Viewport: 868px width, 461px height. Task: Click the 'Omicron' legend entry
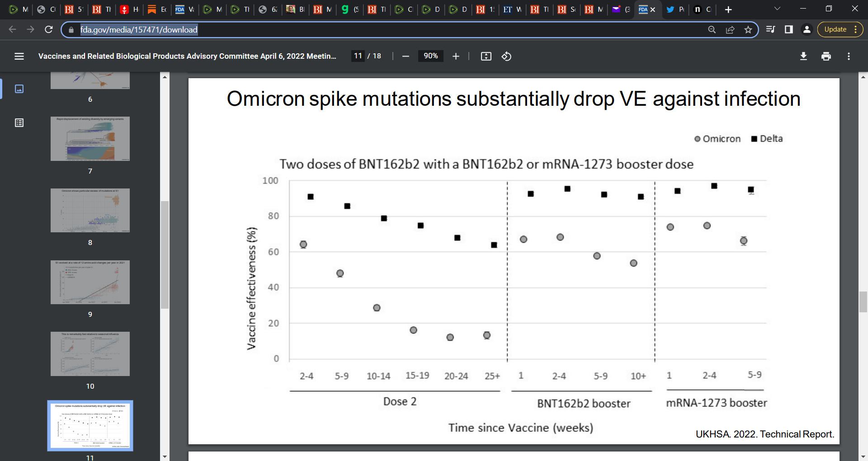click(717, 139)
